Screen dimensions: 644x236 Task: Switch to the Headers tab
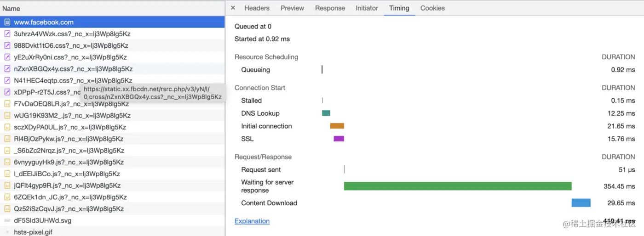click(x=257, y=8)
